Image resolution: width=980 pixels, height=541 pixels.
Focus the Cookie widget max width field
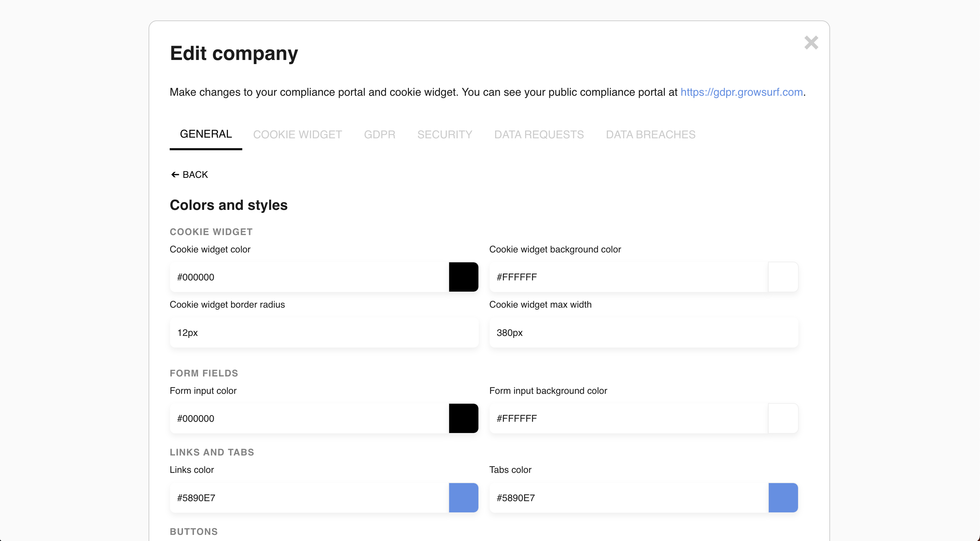coord(643,333)
